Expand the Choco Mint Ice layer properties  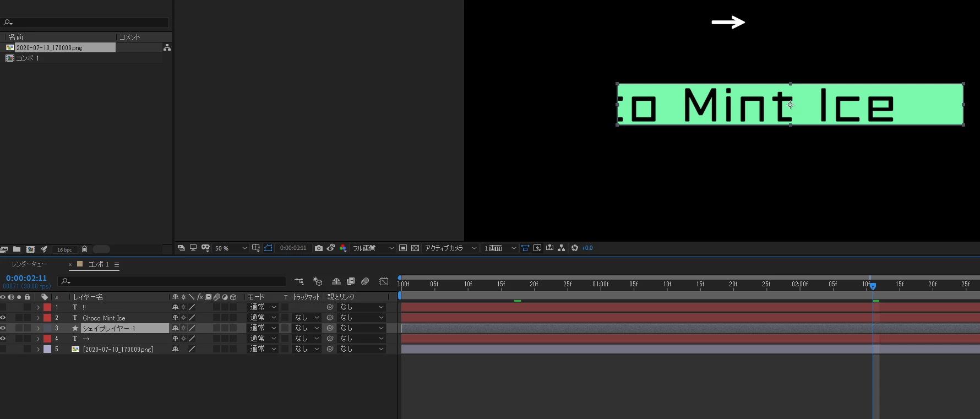pos(38,318)
